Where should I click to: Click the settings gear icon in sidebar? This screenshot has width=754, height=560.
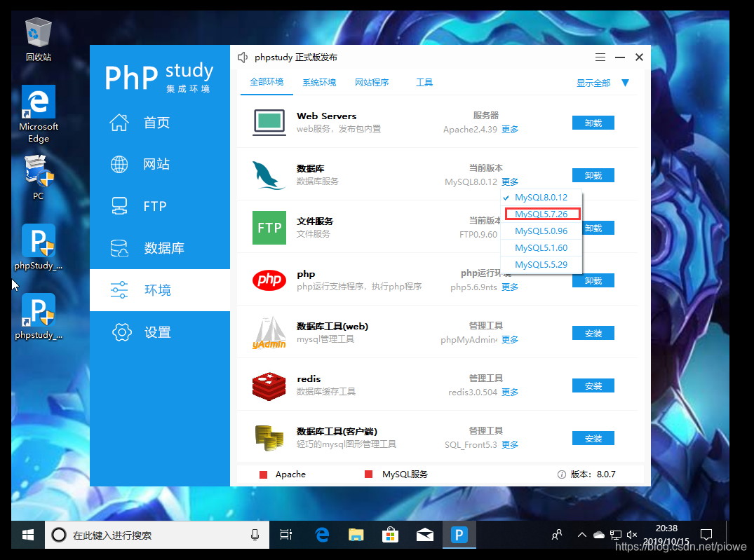tap(121, 332)
